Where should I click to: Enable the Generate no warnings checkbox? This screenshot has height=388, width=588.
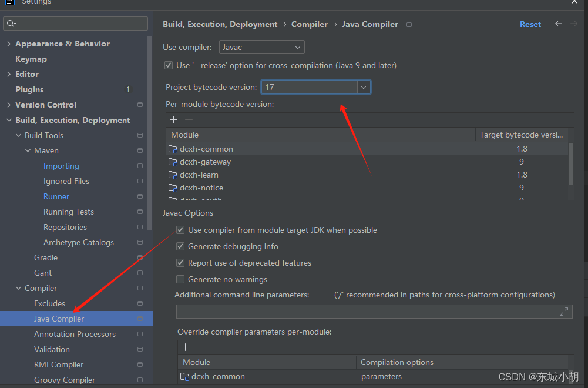click(180, 279)
